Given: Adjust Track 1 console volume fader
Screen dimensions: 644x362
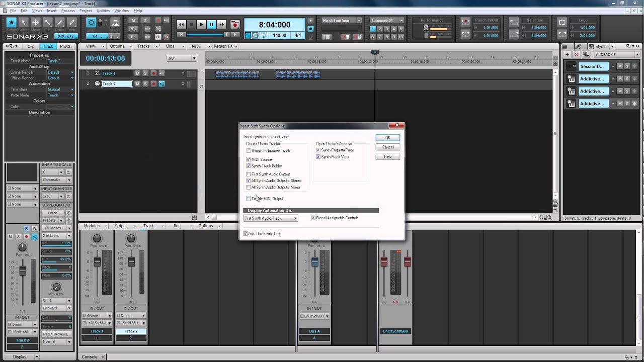Looking at the screenshot, I should click(x=97, y=261).
